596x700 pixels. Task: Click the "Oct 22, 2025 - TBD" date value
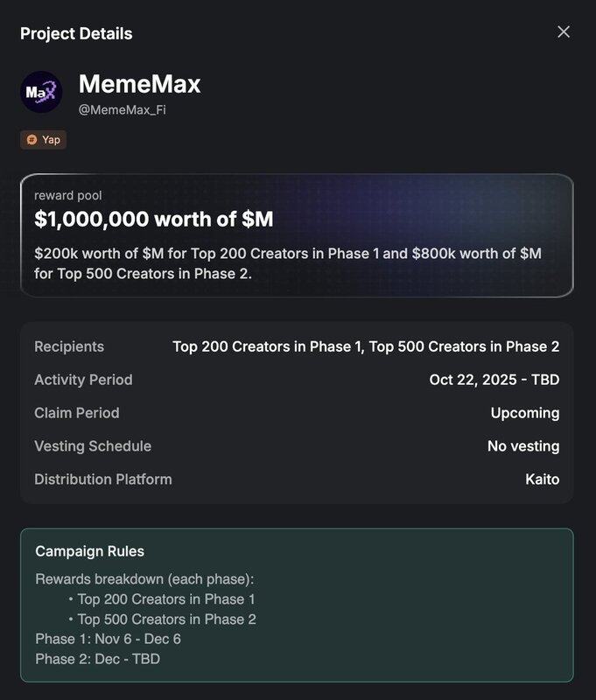[x=494, y=380]
